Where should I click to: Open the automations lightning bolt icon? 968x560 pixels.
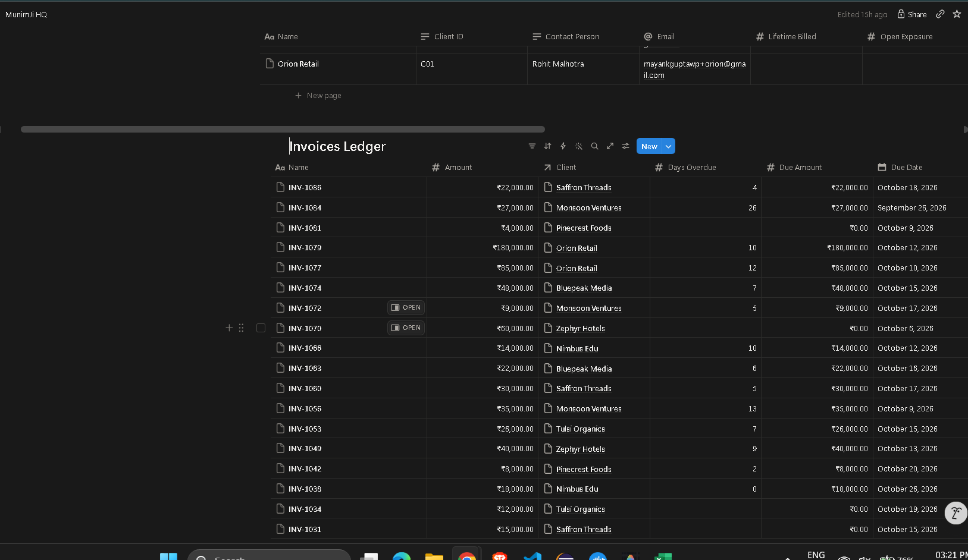click(x=563, y=146)
